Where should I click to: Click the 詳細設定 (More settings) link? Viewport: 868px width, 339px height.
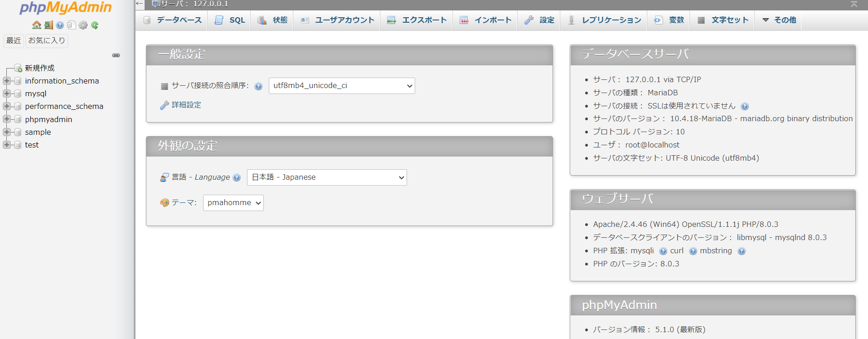pos(186,105)
